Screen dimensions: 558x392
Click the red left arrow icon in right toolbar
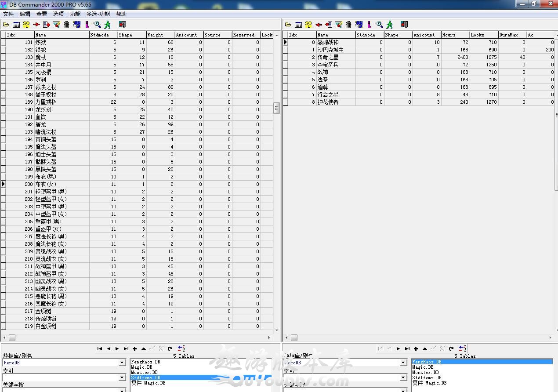[x=319, y=25]
